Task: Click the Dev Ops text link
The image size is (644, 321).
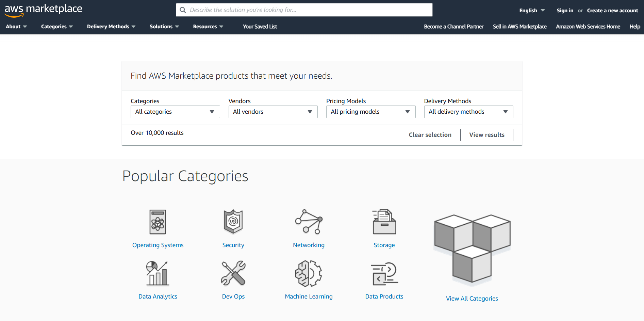Action: click(x=233, y=296)
